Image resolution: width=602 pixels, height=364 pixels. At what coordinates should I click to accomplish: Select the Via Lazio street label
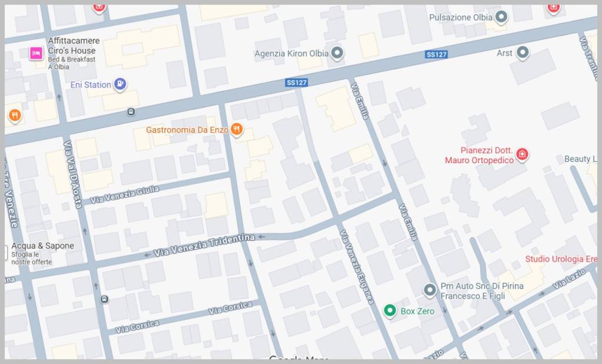click(569, 279)
